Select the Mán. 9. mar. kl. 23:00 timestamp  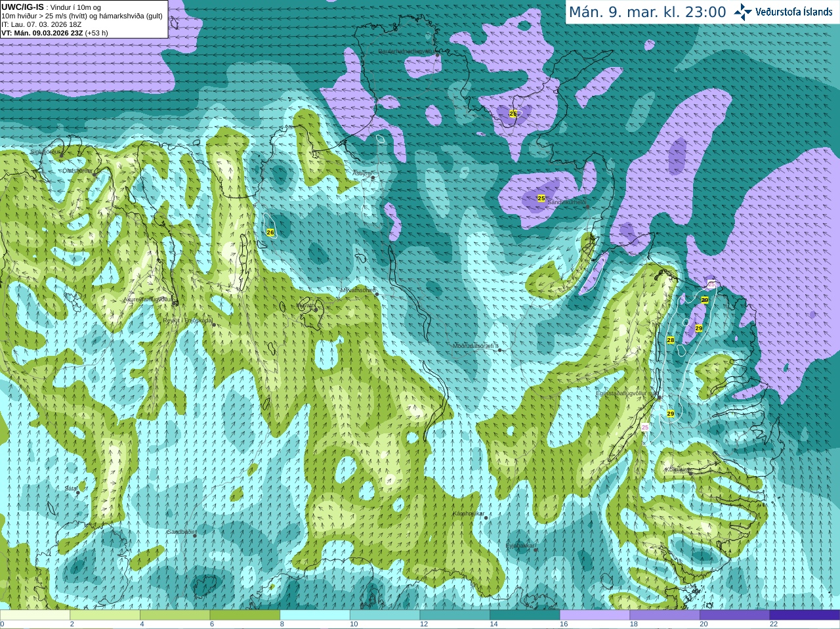pyautogui.click(x=647, y=12)
